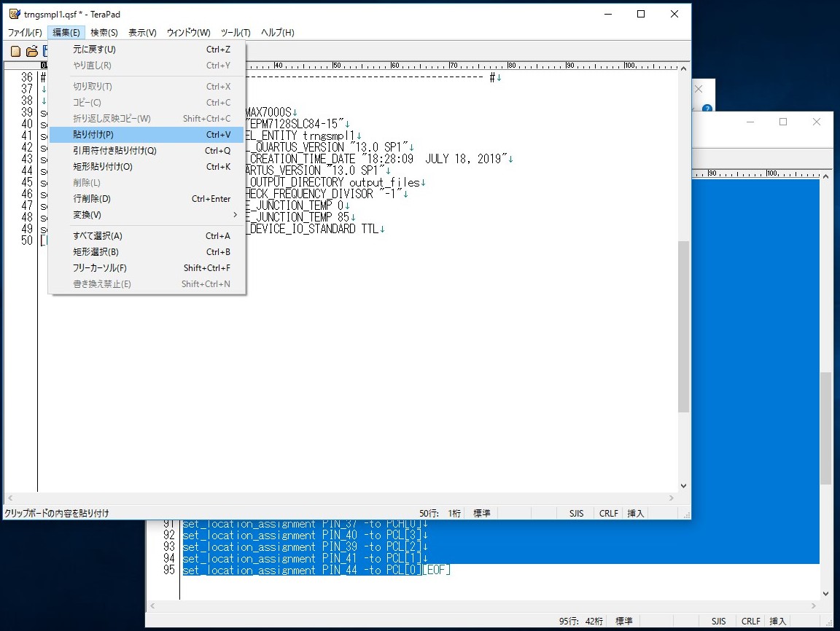Click SJIS encoding in front status bar
The image size is (840, 631).
click(x=577, y=513)
